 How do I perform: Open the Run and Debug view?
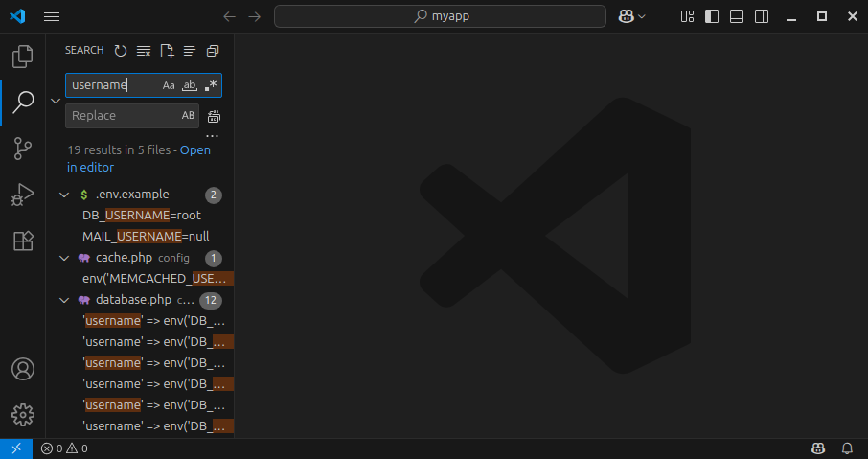pyautogui.click(x=23, y=195)
